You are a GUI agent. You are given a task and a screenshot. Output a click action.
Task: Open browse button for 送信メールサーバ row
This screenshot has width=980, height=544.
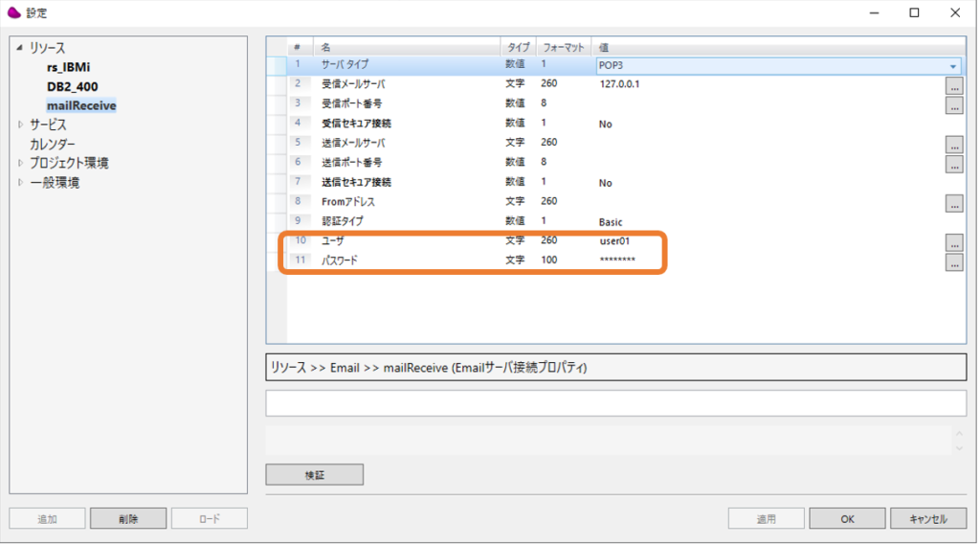tap(954, 145)
